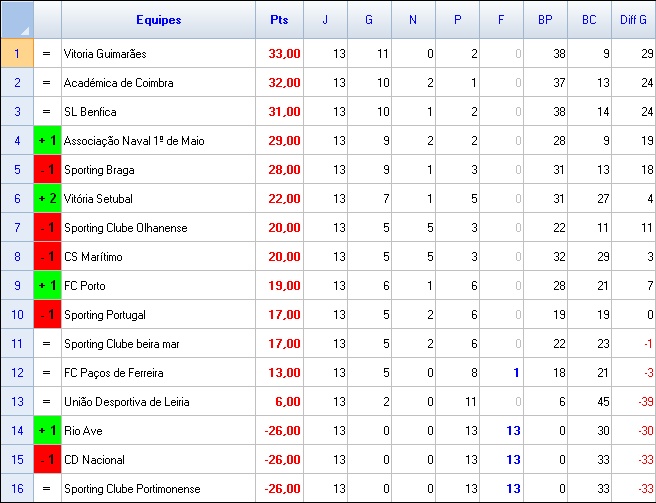The width and height of the screenshot is (656, 503).
Task: Select the SL Benfica team name cell
Action: [159, 111]
